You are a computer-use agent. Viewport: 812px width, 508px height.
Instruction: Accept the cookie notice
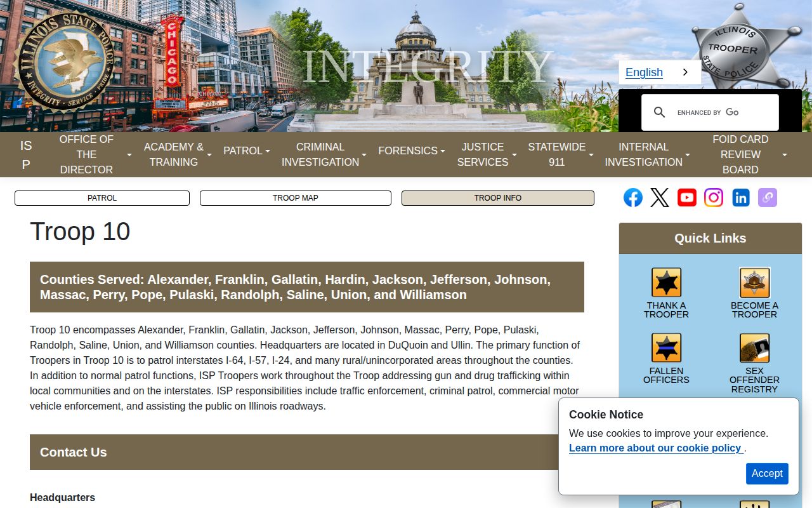[767, 474]
